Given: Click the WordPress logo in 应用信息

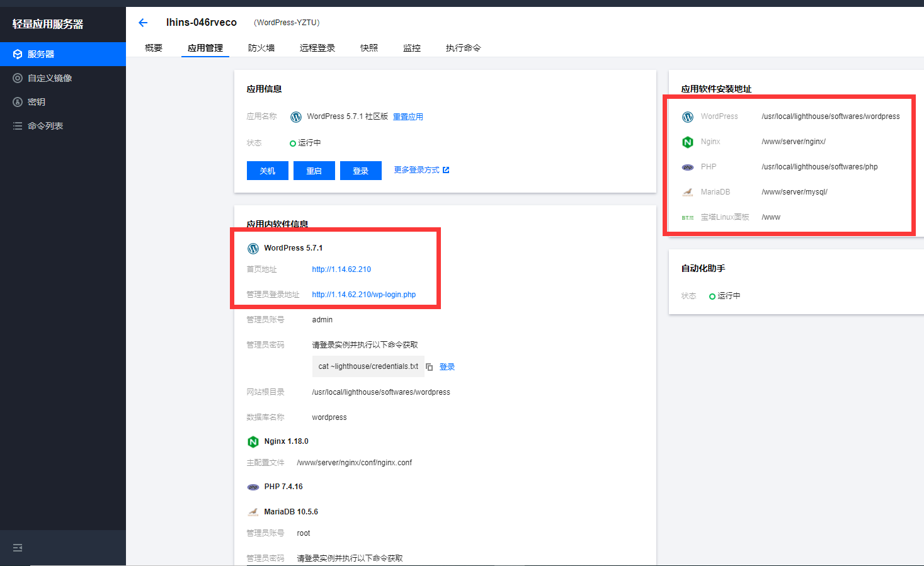Looking at the screenshot, I should pos(296,117).
